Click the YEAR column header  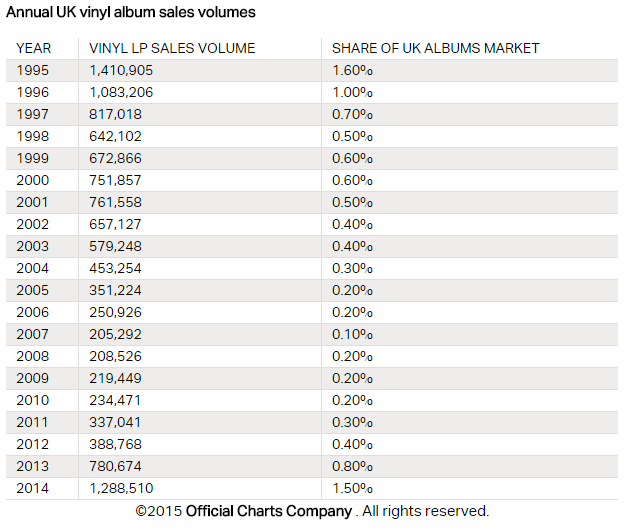(34, 48)
